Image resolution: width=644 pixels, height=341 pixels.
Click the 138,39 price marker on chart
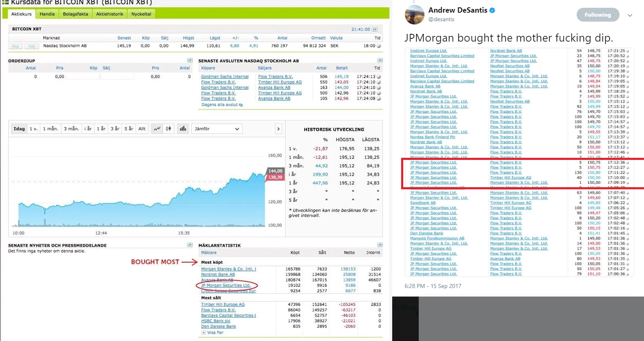(x=275, y=177)
